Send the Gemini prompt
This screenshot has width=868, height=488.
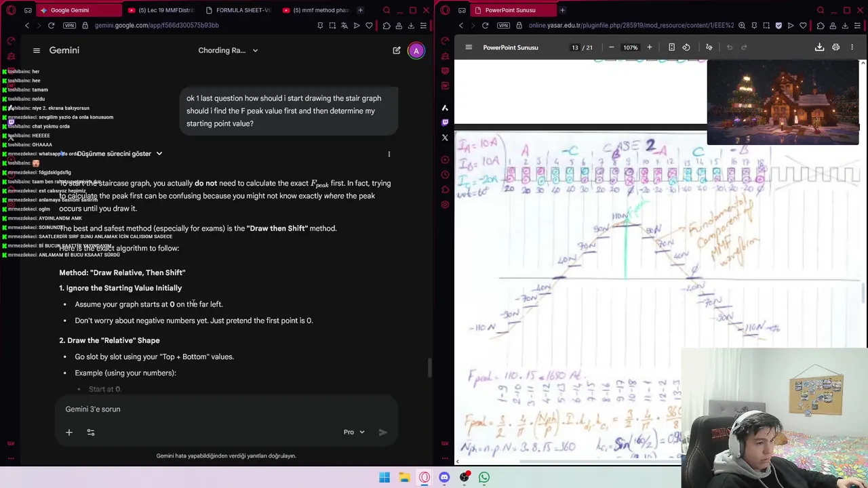point(383,432)
